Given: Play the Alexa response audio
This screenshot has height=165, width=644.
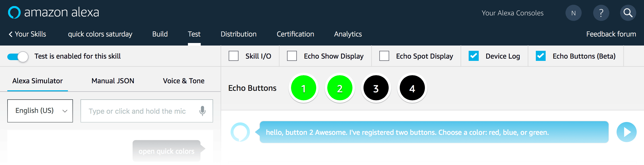Looking at the screenshot, I should tap(626, 132).
